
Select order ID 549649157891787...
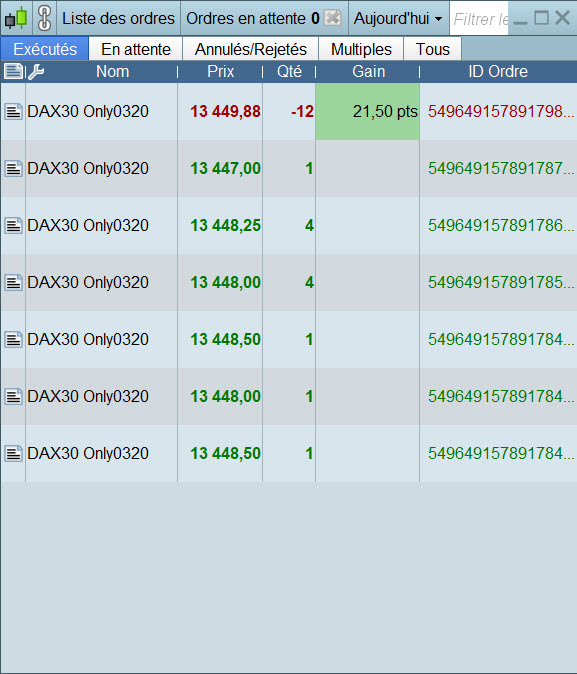[501, 168]
